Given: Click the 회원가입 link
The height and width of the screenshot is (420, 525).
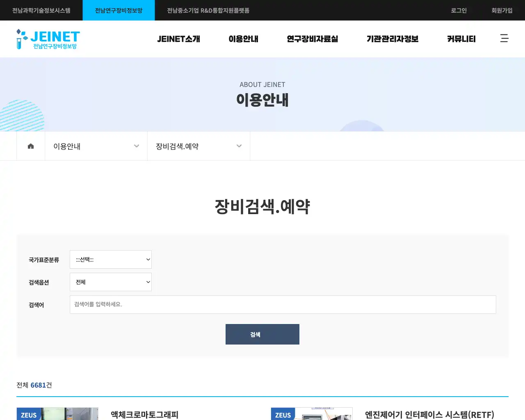Looking at the screenshot, I should [x=502, y=10].
